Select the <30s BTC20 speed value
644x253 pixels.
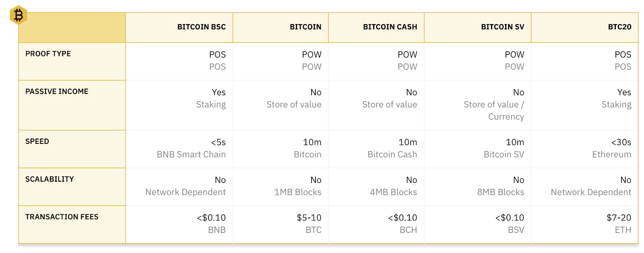(x=621, y=142)
